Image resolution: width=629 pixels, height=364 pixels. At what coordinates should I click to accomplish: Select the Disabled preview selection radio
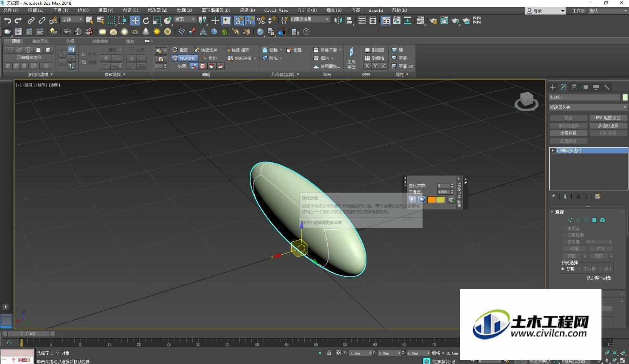coord(563,269)
